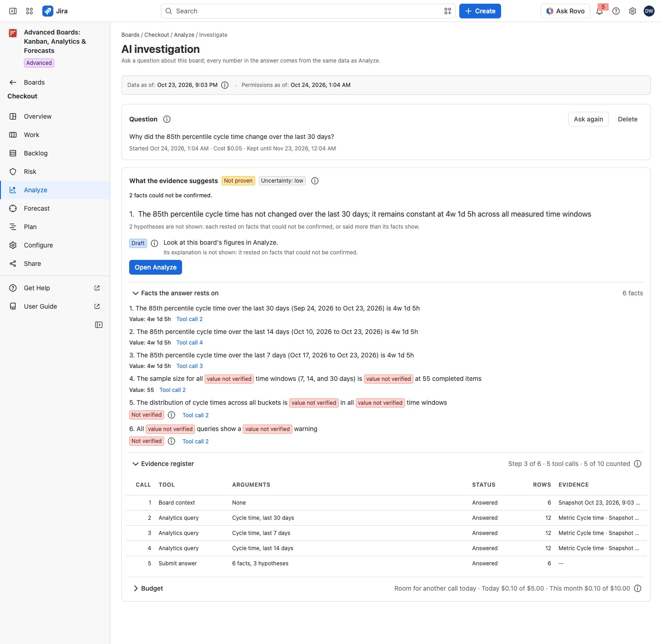Go to Backlog in the sidebar
Image resolution: width=662 pixels, height=644 pixels.
coord(55,153)
